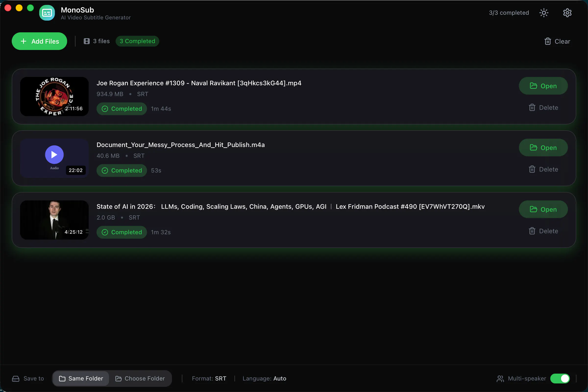Click the Multi-speaker people icon

click(500, 379)
